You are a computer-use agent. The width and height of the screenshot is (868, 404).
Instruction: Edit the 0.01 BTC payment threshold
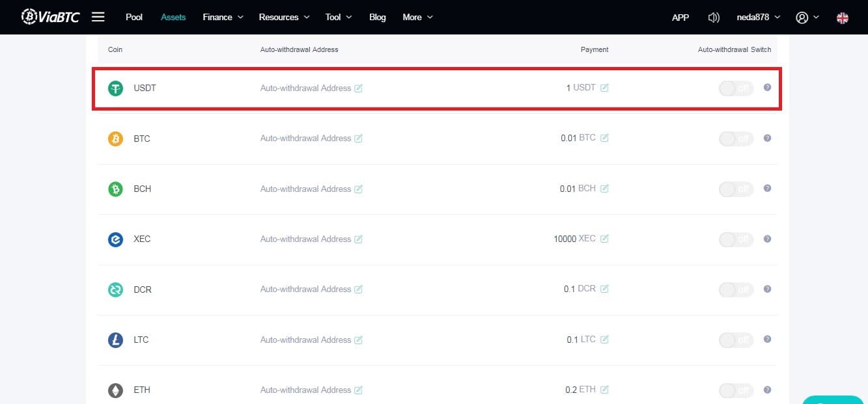click(x=604, y=138)
